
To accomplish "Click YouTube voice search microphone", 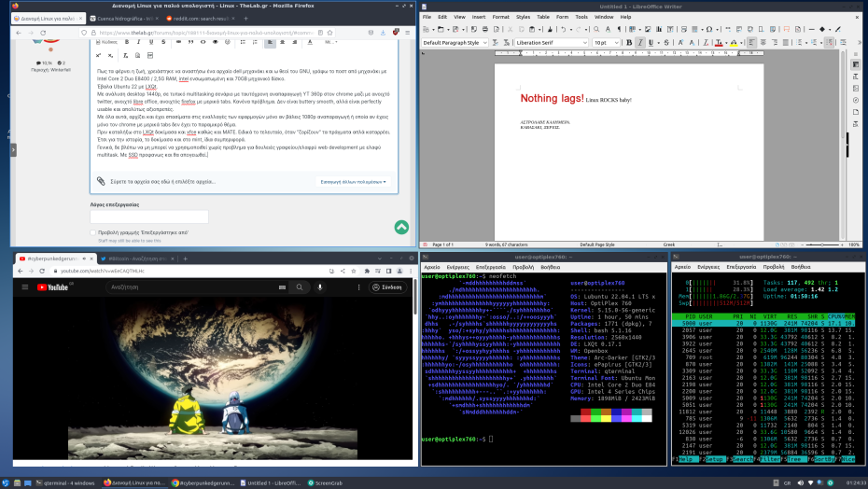I will (319, 286).
